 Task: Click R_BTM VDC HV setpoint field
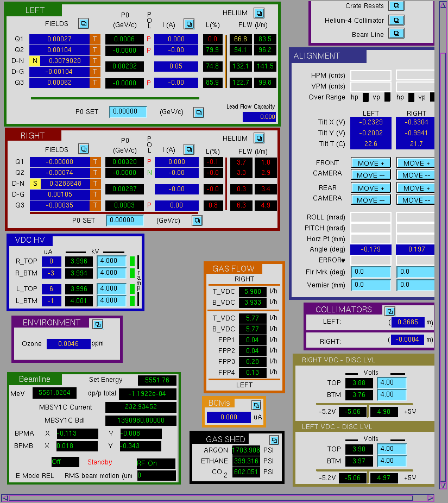point(112,273)
